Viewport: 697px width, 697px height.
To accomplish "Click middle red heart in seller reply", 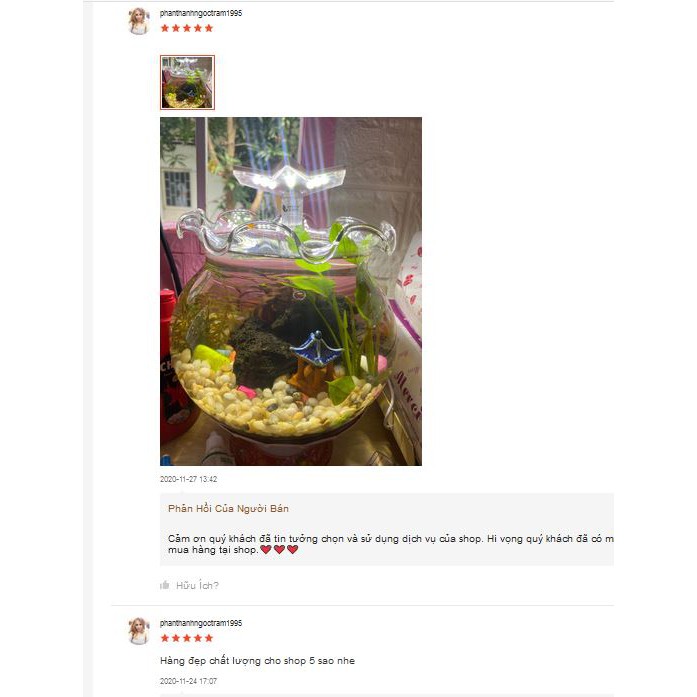I will [279, 549].
